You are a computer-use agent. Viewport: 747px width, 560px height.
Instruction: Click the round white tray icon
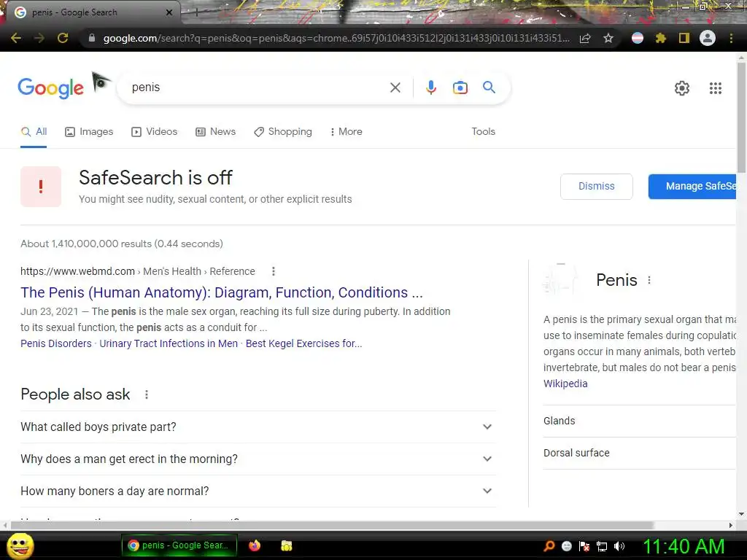(566, 546)
